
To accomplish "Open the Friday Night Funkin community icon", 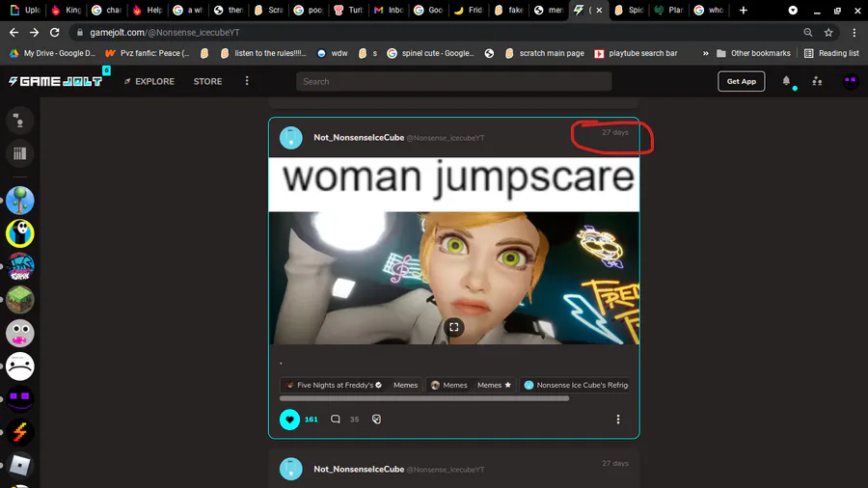I will 20,267.
